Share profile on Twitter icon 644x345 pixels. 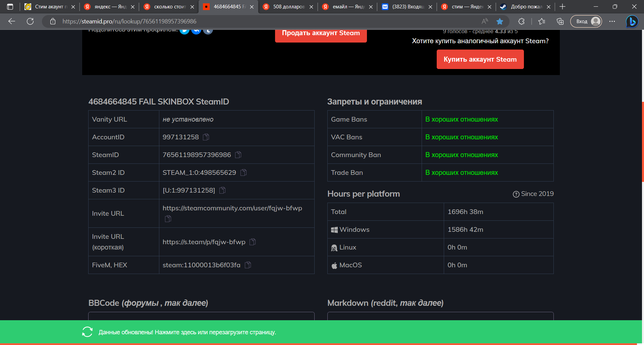184,31
